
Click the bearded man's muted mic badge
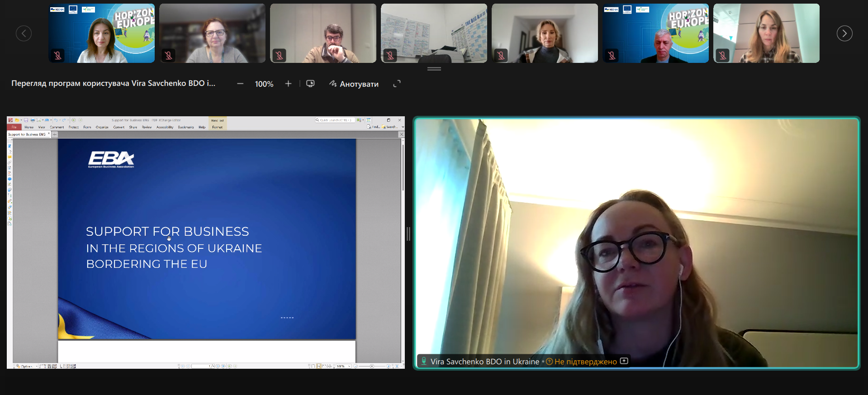pyautogui.click(x=279, y=55)
